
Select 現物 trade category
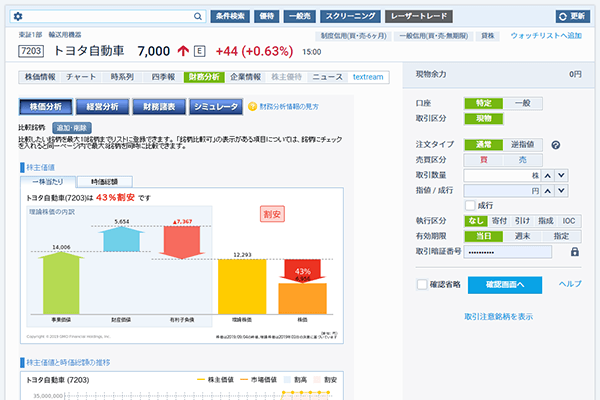[x=484, y=119]
